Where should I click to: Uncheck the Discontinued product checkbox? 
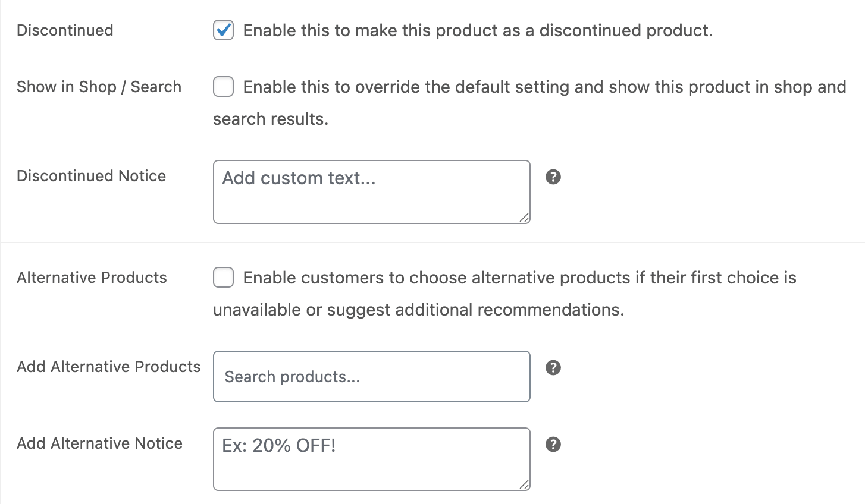[x=224, y=30]
